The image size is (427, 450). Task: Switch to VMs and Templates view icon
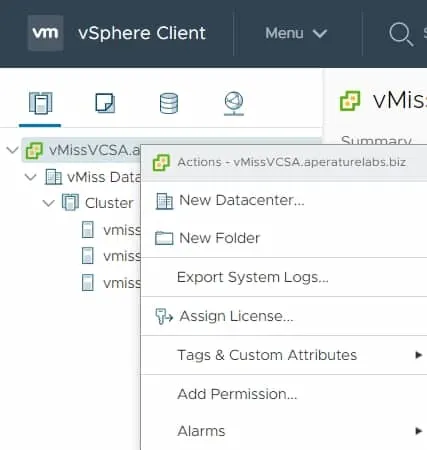pos(105,103)
